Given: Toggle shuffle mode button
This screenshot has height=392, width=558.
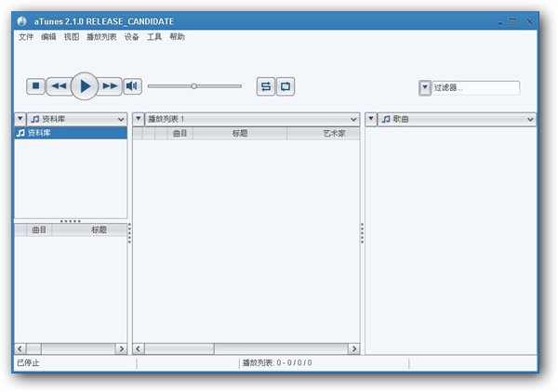Looking at the screenshot, I should [x=266, y=86].
